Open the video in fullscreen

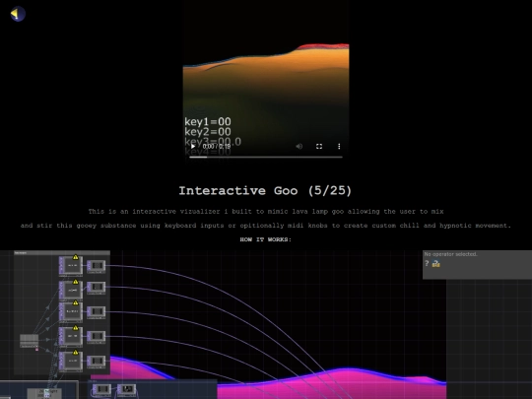click(x=319, y=146)
